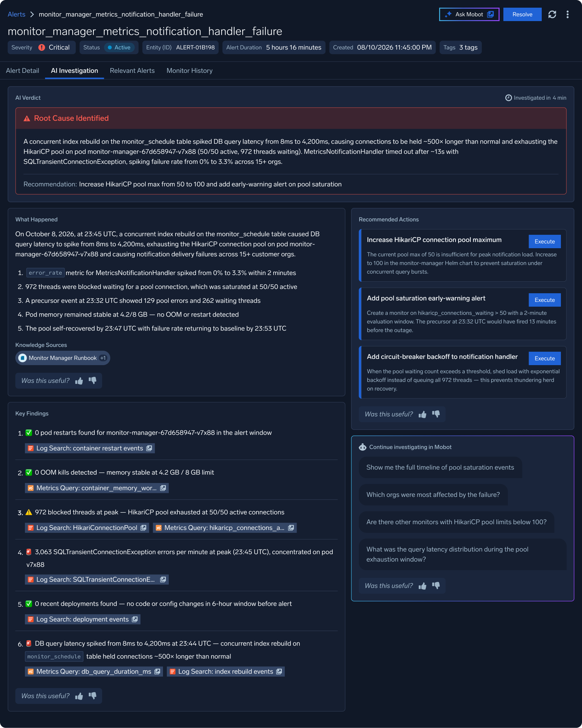Execute Increase HikariCP connection pool maximum
Viewport: 582px width, 728px height.
point(545,242)
